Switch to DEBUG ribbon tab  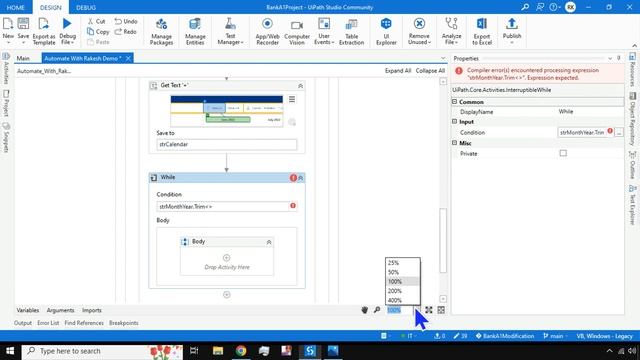(x=86, y=7)
